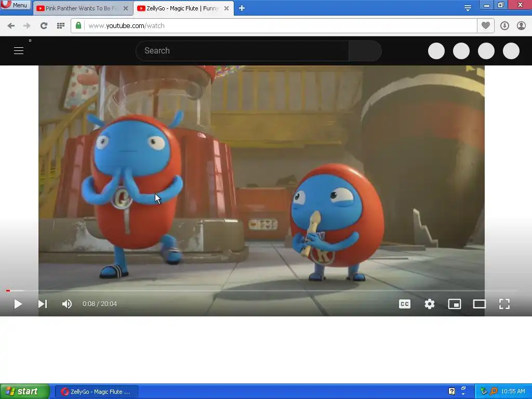This screenshot has width=532, height=399.
Task: Open the magnifier search tray icon
Action: tap(494, 392)
